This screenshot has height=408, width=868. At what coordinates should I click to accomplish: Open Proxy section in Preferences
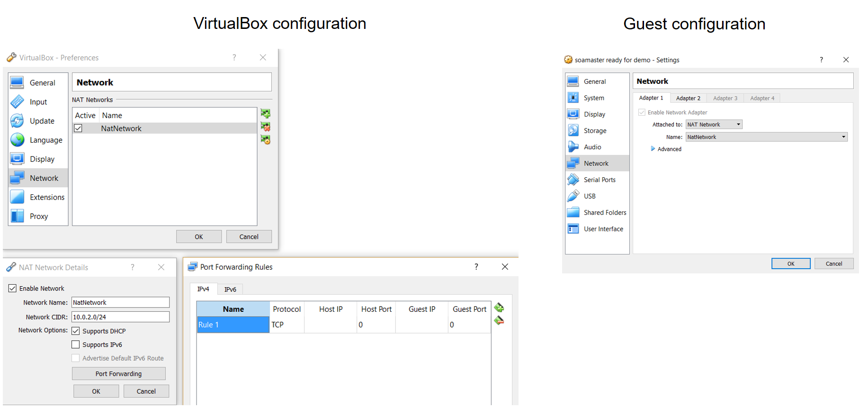point(38,216)
